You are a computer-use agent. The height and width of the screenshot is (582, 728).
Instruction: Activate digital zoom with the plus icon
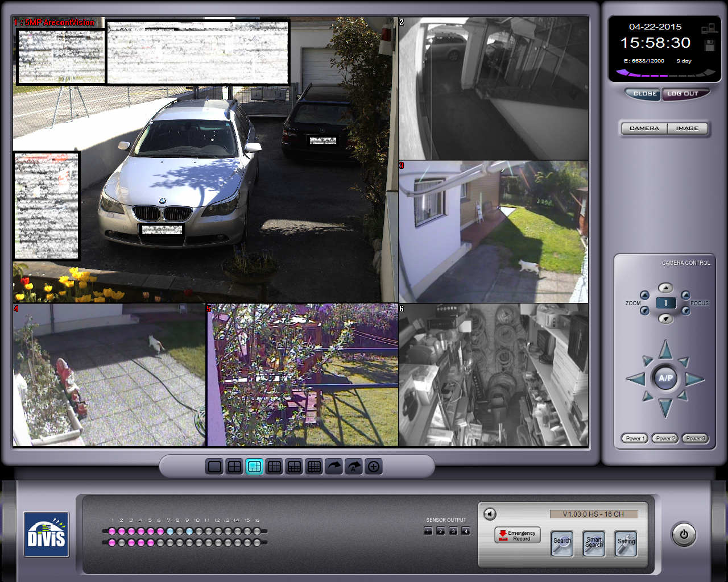(x=374, y=466)
